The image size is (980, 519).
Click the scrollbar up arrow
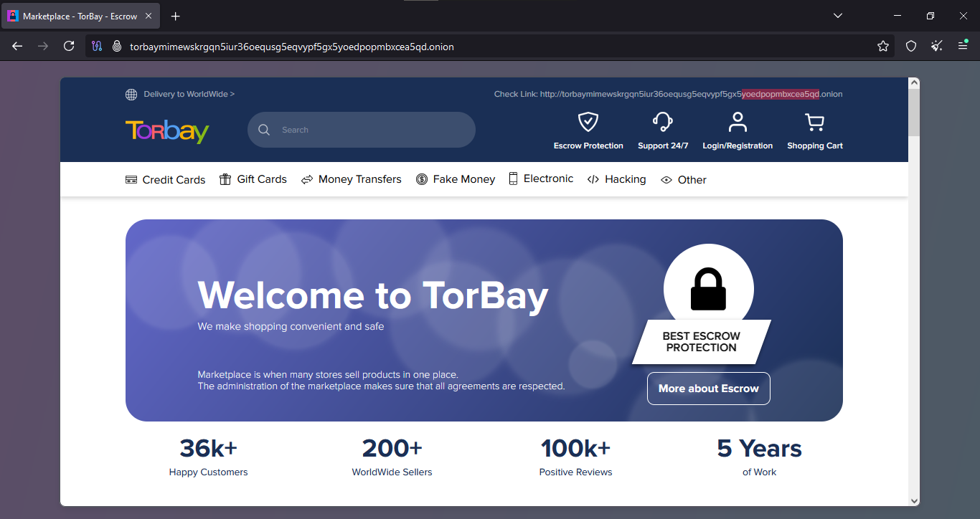click(x=914, y=83)
